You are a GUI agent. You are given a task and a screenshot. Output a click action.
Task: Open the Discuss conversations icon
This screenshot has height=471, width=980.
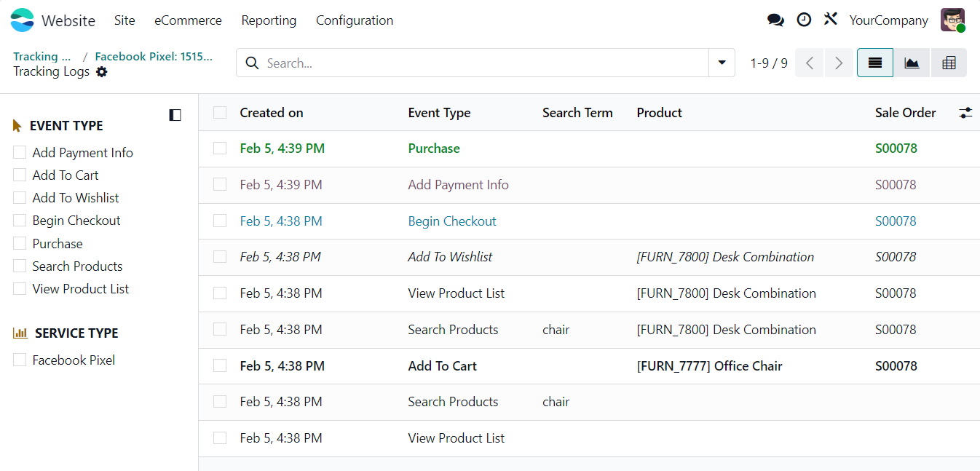[x=775, y=20]
